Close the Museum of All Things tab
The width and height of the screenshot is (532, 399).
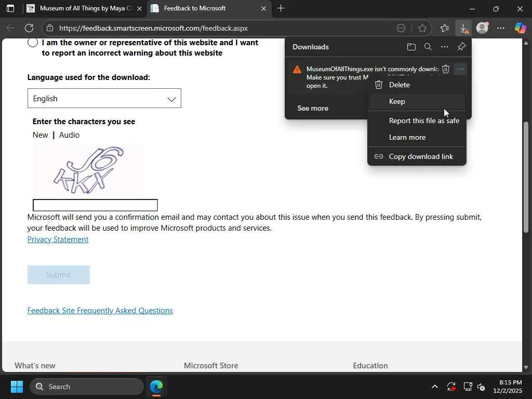[139, 8]
